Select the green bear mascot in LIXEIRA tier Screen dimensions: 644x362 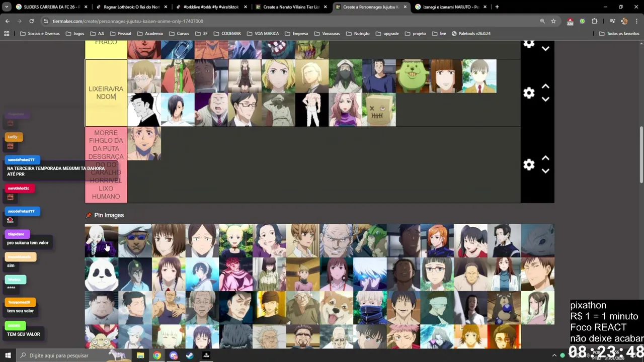(413, 76)
